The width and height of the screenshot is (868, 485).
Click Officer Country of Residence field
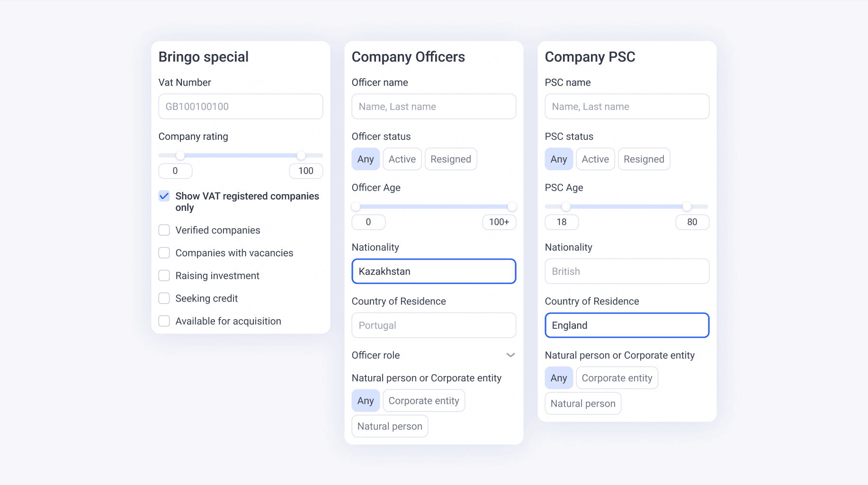click(x=434, y=325)
